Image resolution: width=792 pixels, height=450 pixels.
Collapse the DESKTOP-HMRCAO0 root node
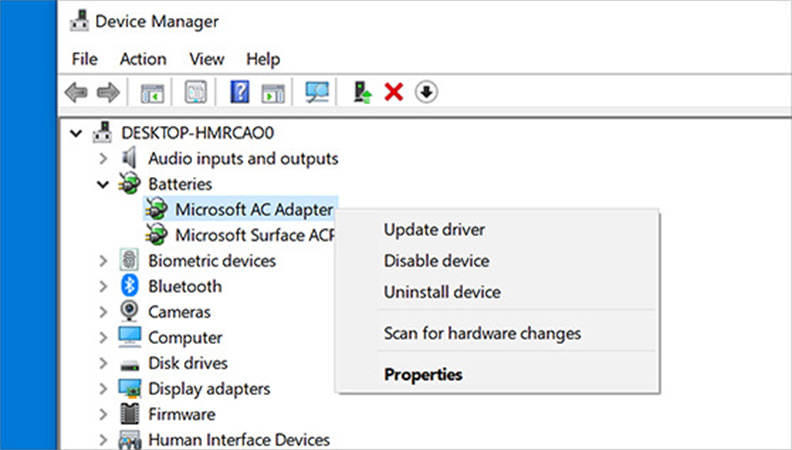click(x=76, y=132)
